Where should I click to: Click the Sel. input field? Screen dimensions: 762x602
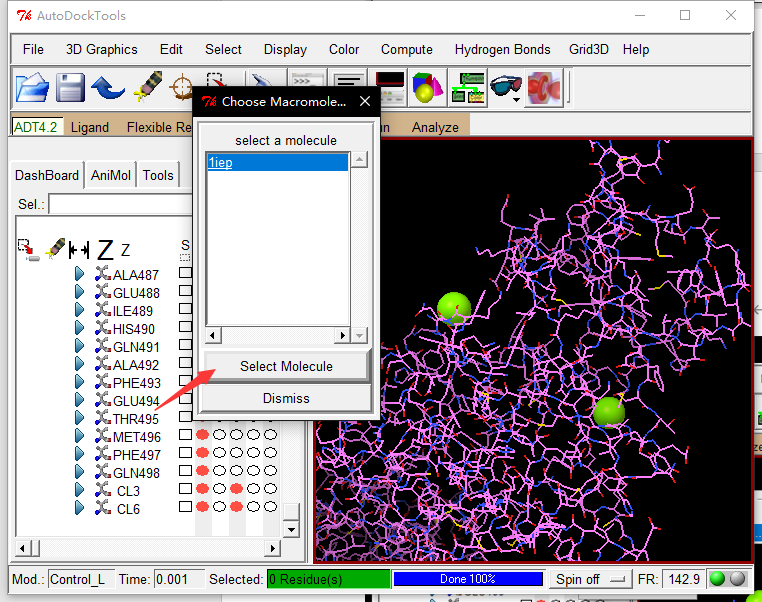click(121, 205)
